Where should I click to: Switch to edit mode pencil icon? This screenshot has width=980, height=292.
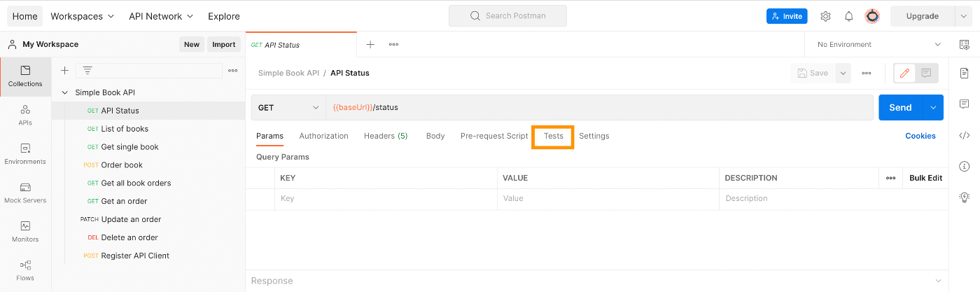pyautogui.click(x=905, y=73)
